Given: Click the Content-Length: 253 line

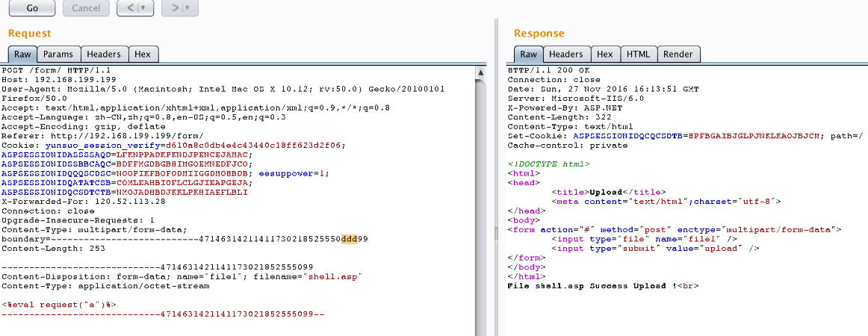Looking at the screenshot, I should [x=53, y=249].
